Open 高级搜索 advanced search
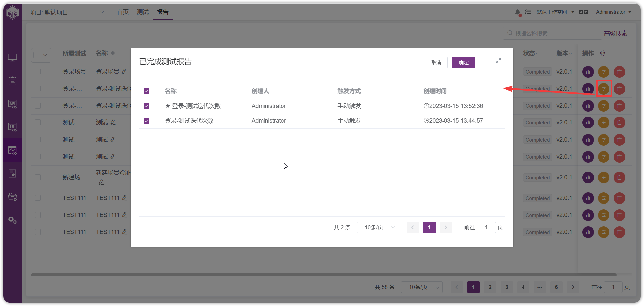Viewport: 644px width, 306px height. 616,33
